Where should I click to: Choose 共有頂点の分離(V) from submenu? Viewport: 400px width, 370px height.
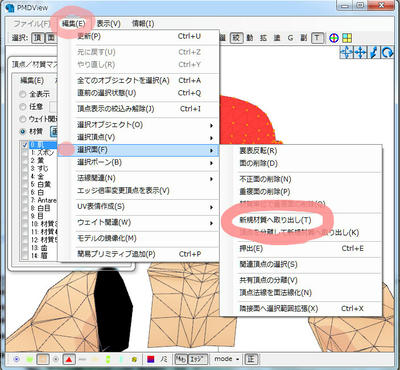point(268,280)
